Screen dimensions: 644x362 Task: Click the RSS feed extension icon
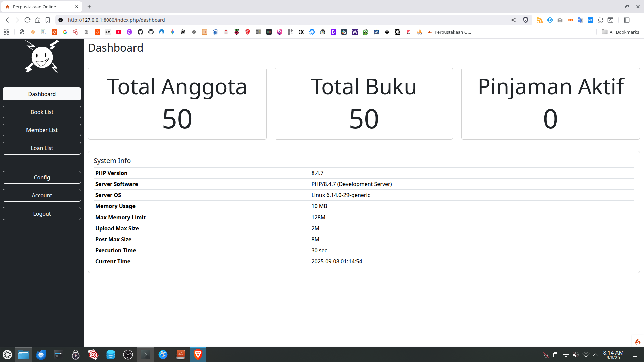pyautogui.click(x=540, y=20)
